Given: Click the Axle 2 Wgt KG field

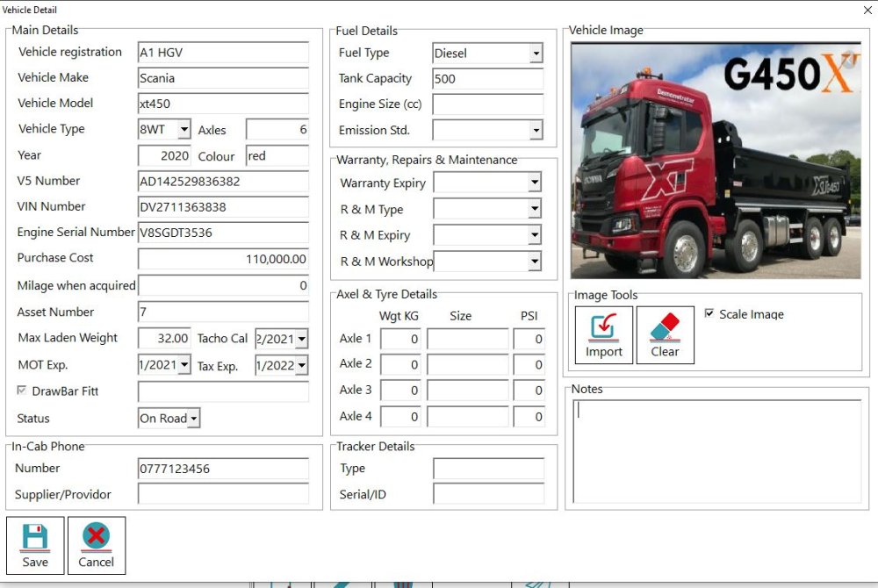Looking at the screenshot, I should (x=400, y=365).
